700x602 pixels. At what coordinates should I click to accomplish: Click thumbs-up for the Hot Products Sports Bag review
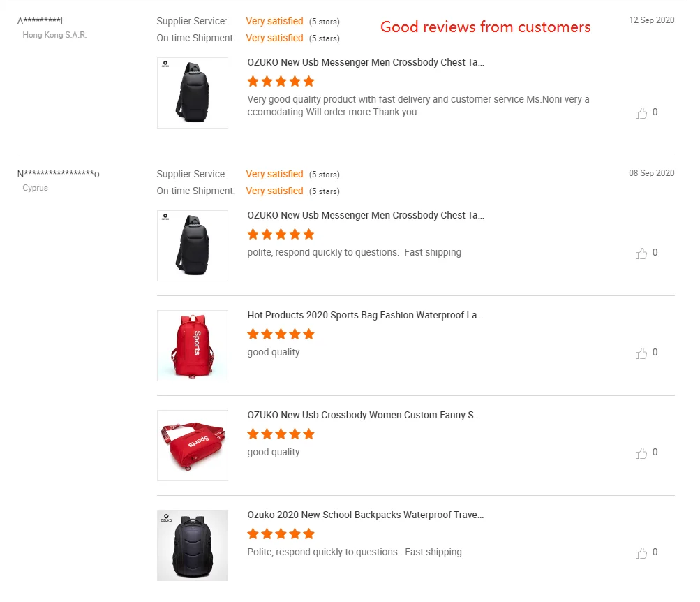point(641,353)
